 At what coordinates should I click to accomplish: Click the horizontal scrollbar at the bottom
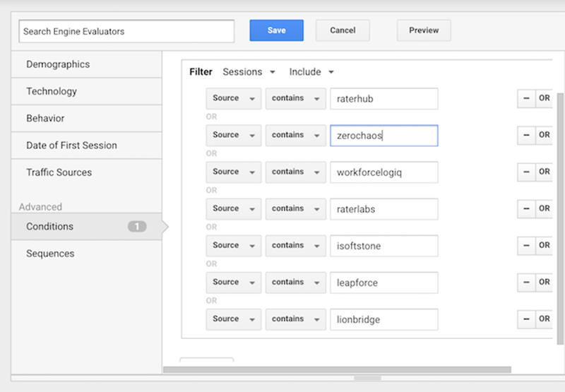click(x=337, y=369)
